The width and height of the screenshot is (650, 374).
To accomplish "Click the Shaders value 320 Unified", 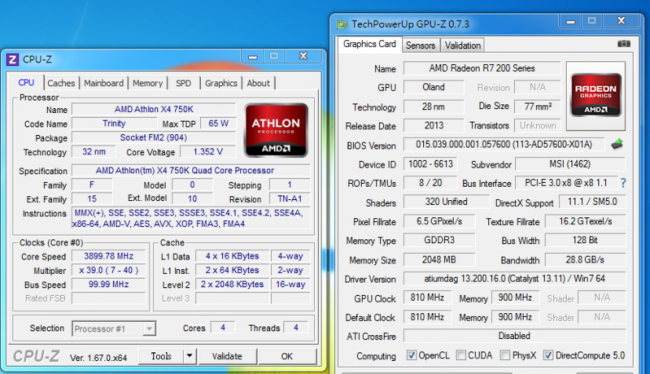I will (446, 202).
